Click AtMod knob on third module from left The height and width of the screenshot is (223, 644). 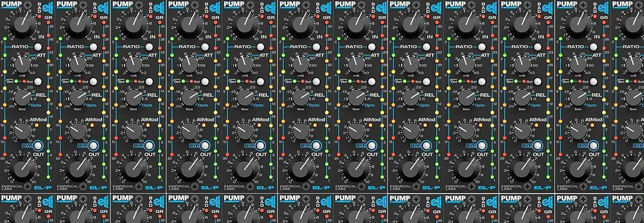(x=133, y=131)
